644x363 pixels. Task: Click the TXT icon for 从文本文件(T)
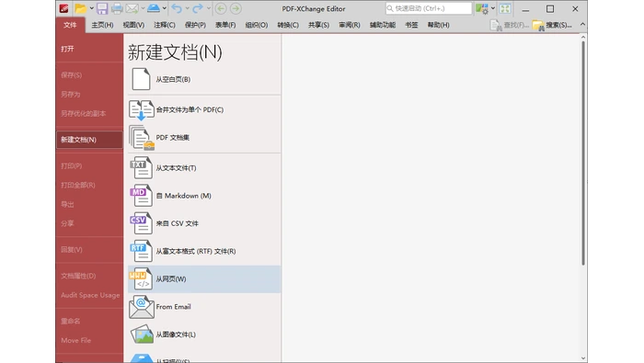pyautogui.click(x=142, y=168)
